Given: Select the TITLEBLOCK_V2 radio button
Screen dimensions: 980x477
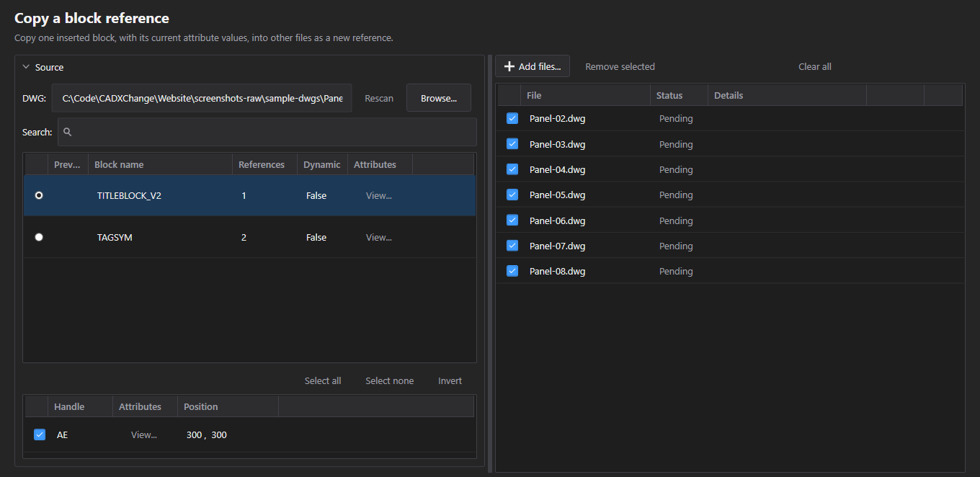Looking at the screenshot, I should pyautogui.click(x=39, y=195).
